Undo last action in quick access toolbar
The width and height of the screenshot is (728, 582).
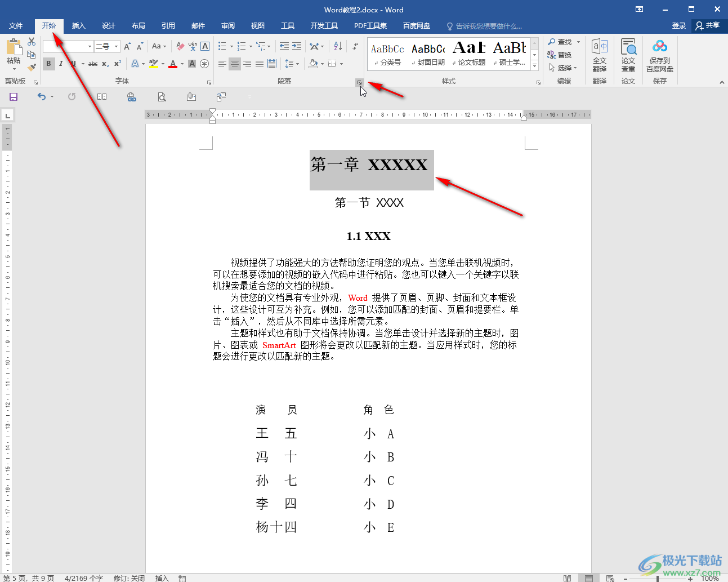pyautogui.click(x=42, y=97)
